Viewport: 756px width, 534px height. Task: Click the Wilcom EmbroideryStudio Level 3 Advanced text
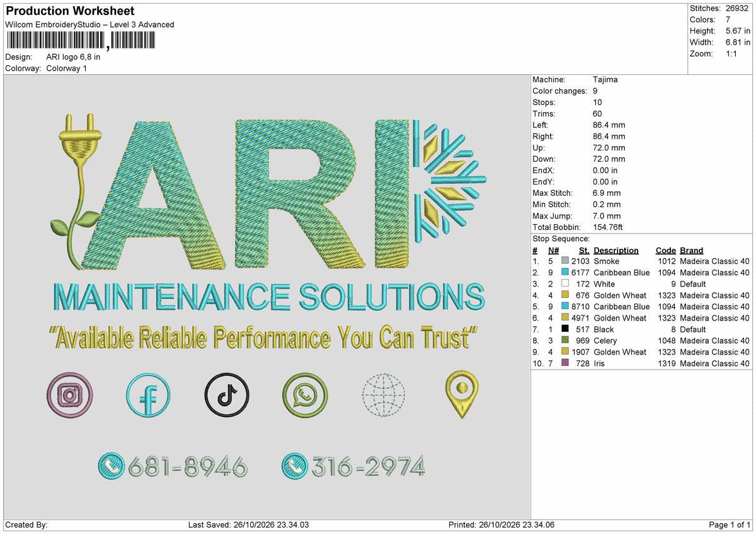(x=89, y=25)
